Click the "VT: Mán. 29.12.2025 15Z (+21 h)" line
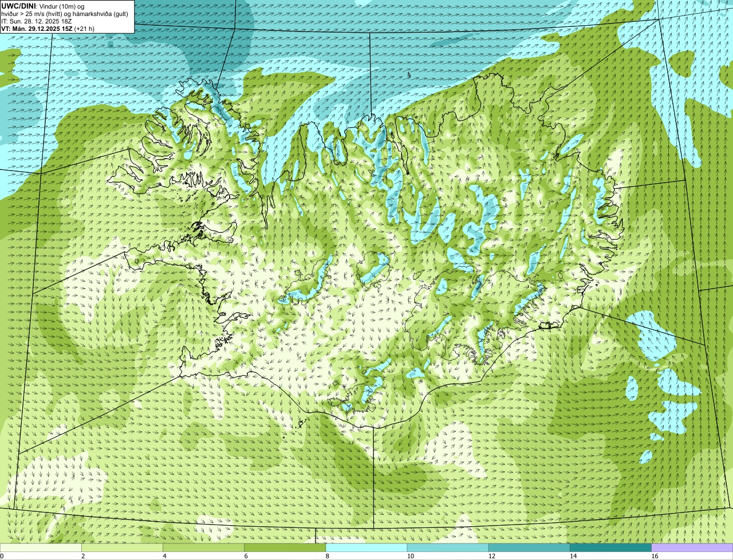 click(x=48, y=28)
